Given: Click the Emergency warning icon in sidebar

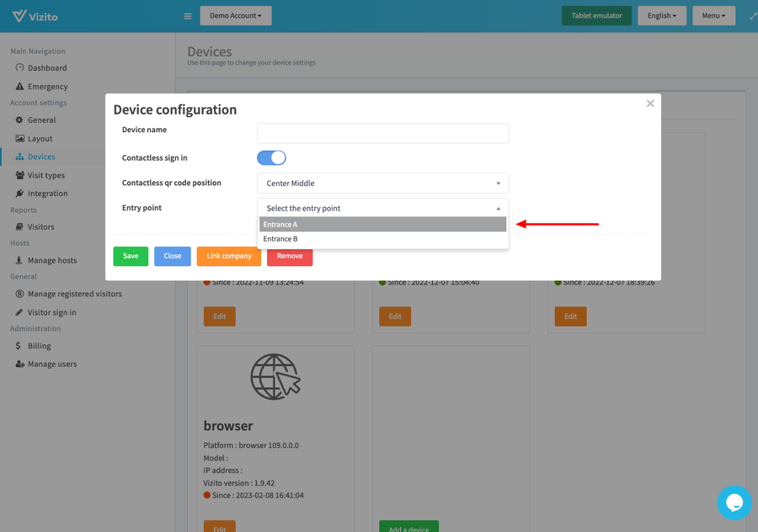Looking at the screenshot, I should click(19, 87).
